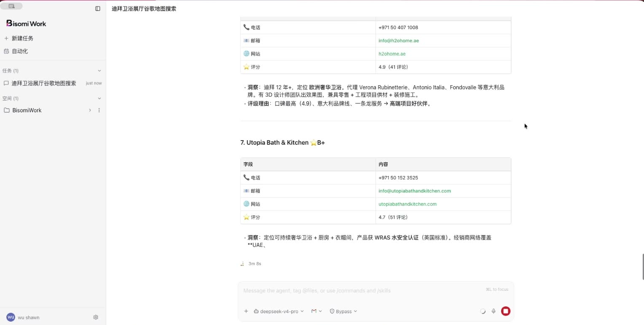This screenshot has height=325, width=644.
Task: Click 评分 label in Utopia table
Action: [255, 217]
